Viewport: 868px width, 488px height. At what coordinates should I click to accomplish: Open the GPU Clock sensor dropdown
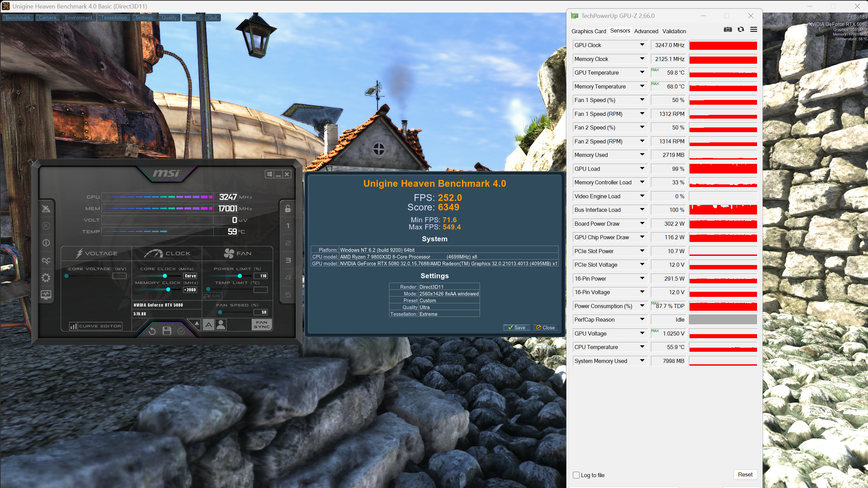click(642, 45)
